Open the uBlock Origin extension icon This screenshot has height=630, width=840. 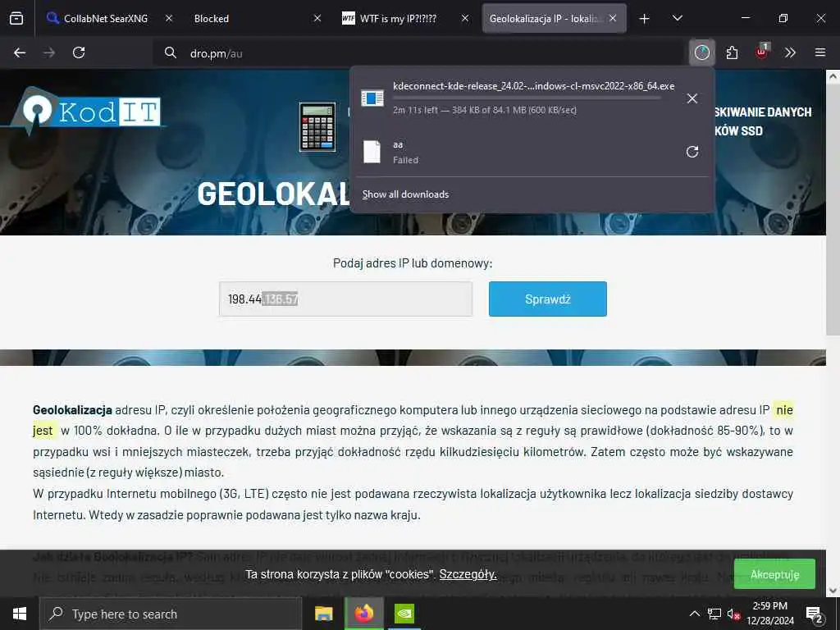click(x=762, y=52)
